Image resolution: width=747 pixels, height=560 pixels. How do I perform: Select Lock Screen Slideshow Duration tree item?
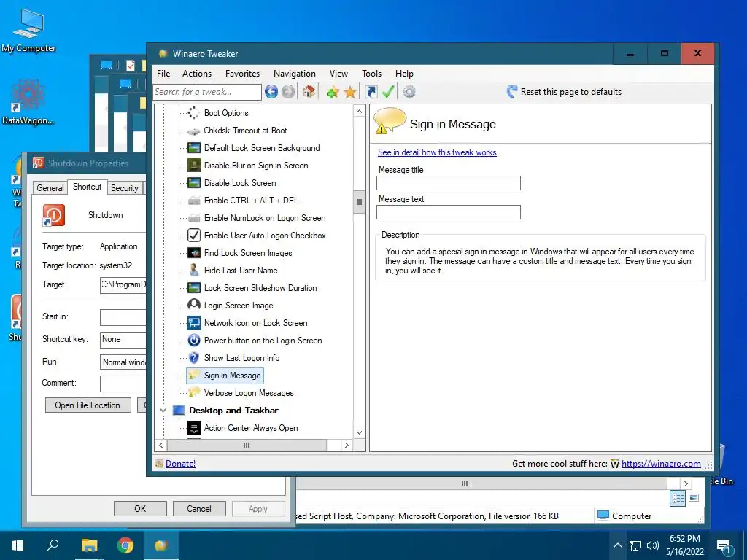click(260, 287)
